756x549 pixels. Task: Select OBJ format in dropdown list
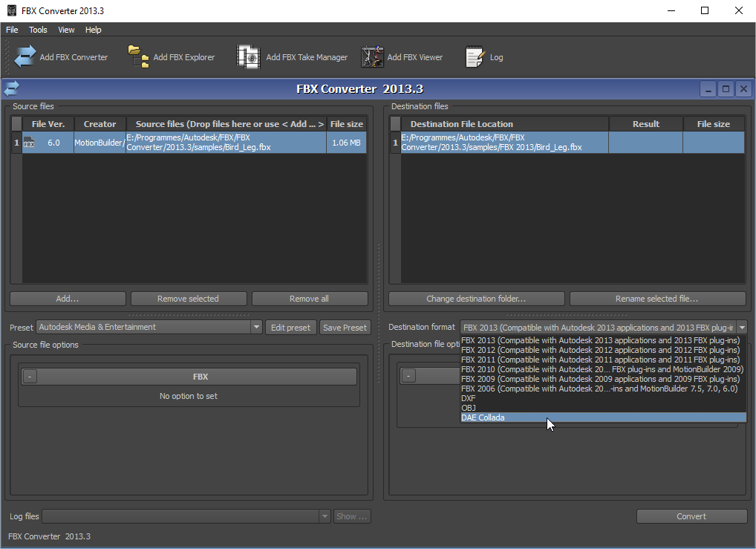[x=603, y=408]
